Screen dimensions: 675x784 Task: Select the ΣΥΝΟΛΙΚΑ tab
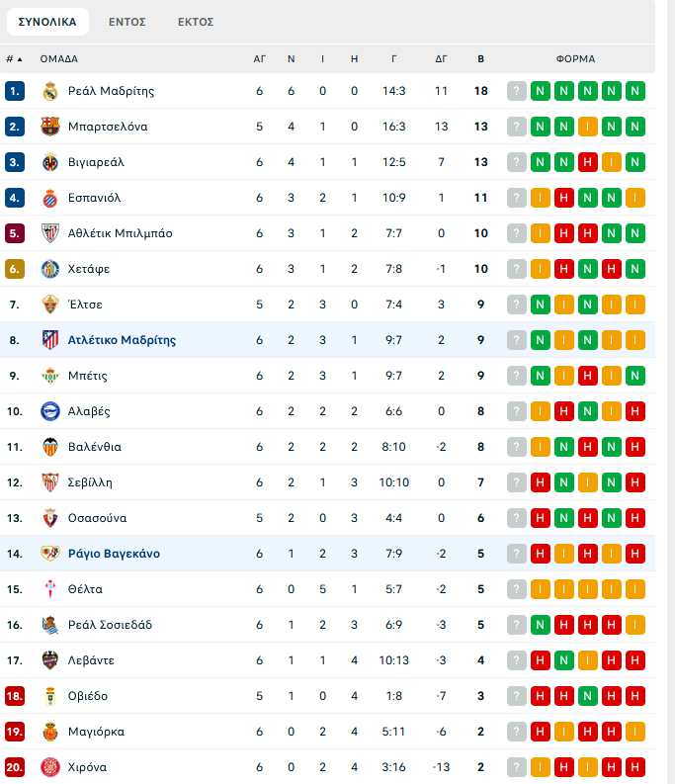pyautogui.click(x=47, y=22)
